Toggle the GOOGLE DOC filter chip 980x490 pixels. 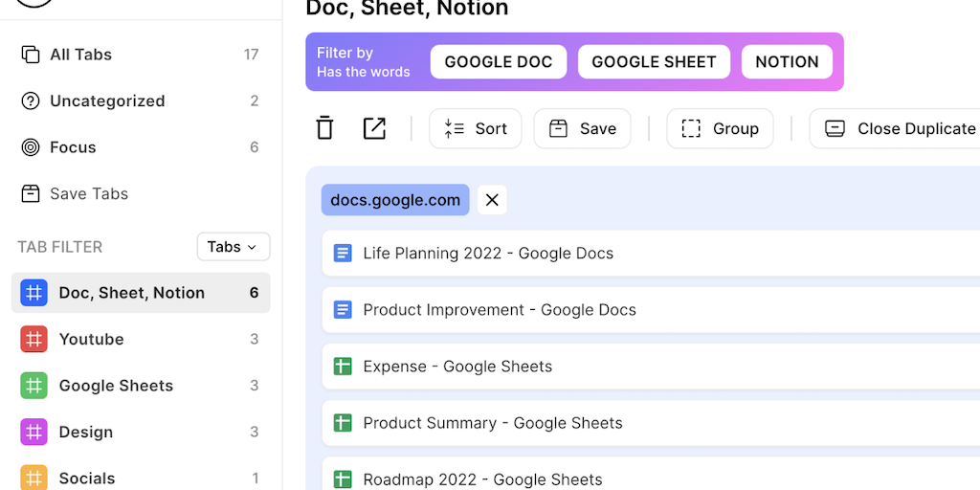pos(499,62)
